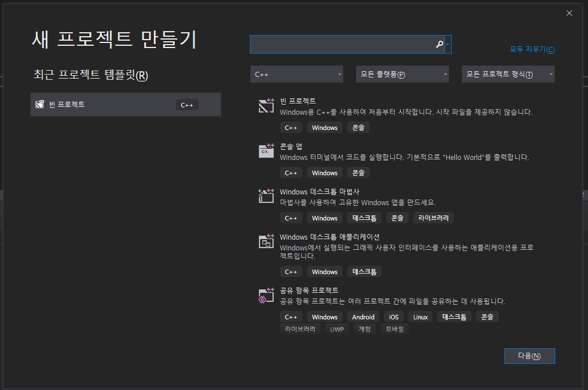Click the Windows tag under 콘솔 앱
Viewport: 588px width, 390px height.
tap(325, 173)
